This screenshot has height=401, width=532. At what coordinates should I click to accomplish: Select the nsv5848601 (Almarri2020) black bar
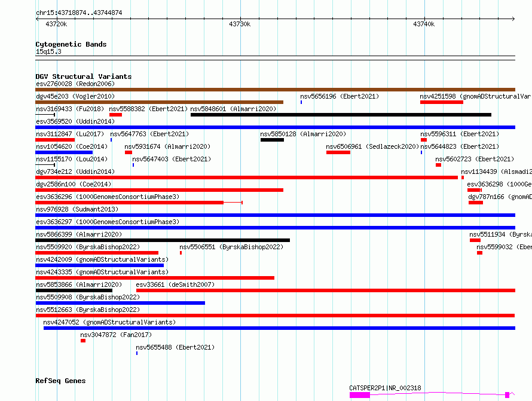tap(341, 115)
